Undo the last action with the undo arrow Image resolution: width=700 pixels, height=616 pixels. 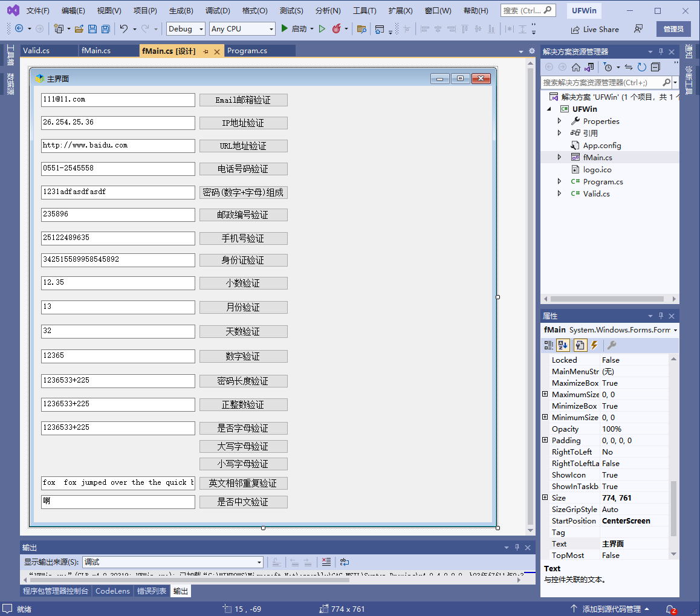pos(124,28)
